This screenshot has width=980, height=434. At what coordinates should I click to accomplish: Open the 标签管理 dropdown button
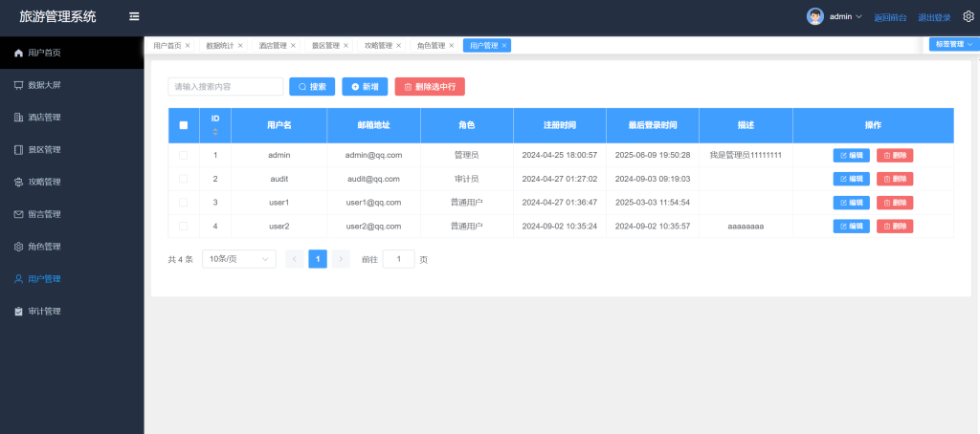954,44
